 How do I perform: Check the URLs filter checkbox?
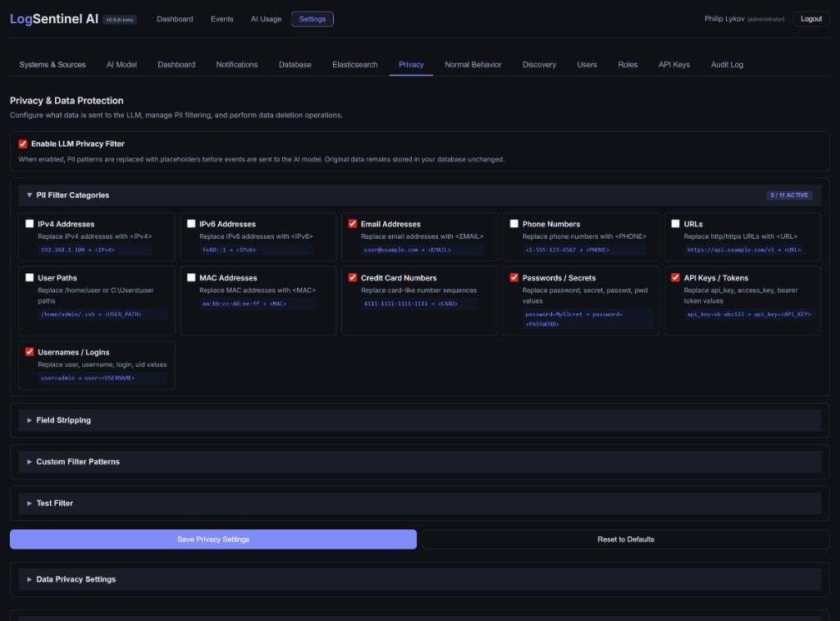click(x=676, y=224)
